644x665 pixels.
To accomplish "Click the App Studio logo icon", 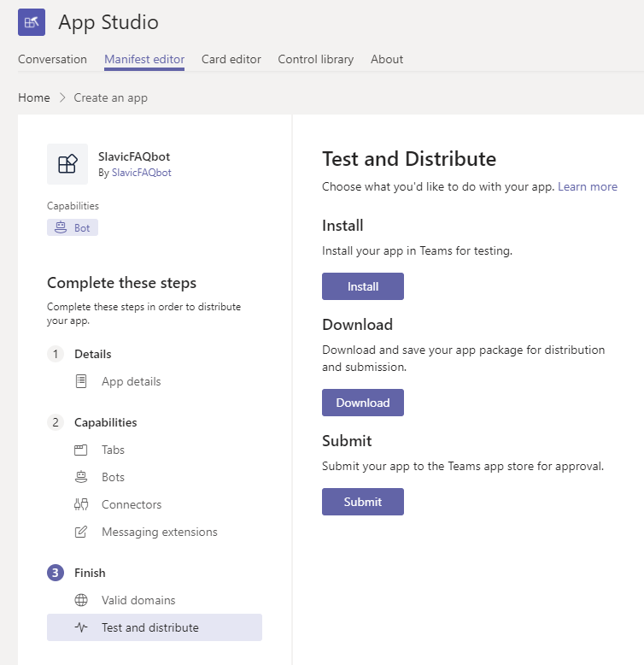I will click(32, 22).
